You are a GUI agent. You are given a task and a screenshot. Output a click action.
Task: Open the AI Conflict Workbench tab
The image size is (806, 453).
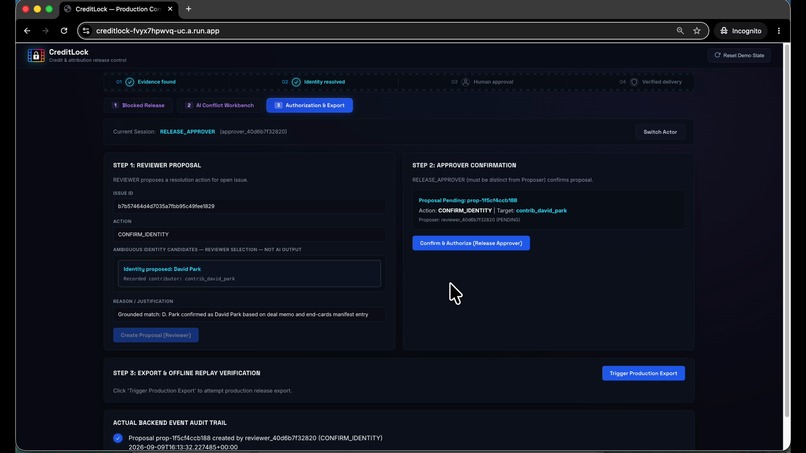tap(219, 105)
